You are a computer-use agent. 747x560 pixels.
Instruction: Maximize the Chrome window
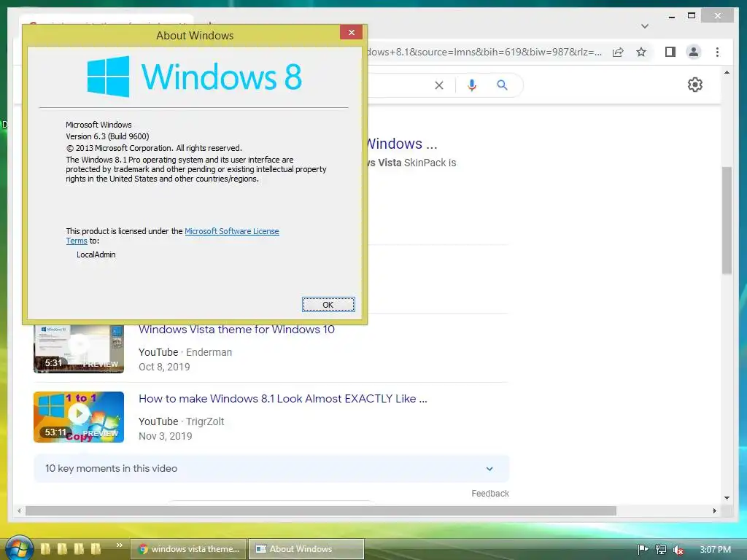point(692,16)
